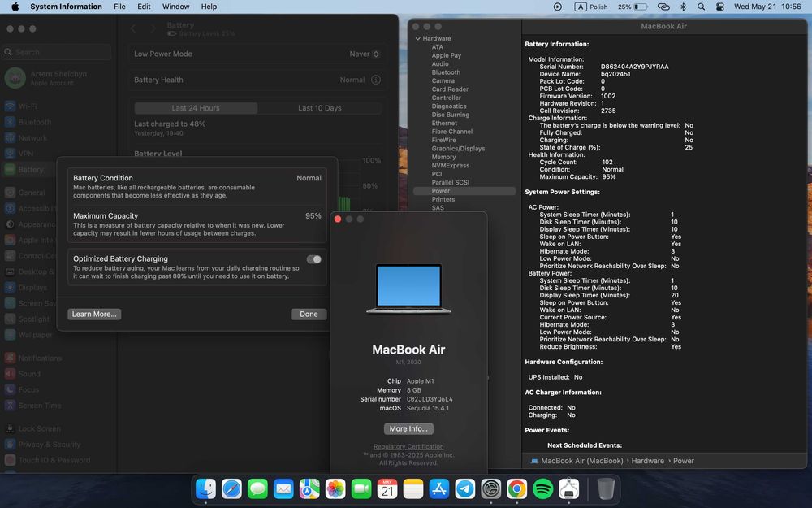Click Done in battery dialog

point(309,314)
